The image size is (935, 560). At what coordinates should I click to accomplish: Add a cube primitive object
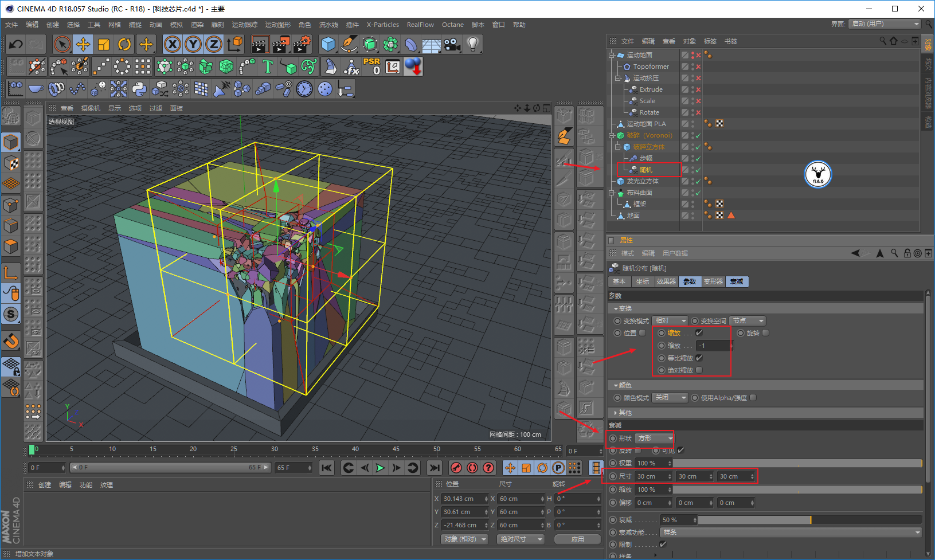(x=328, y=44)
